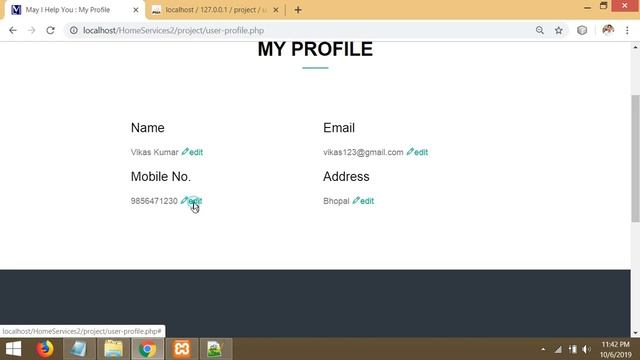Click the address bar URL
The height and width of the screenshot is (360, 640).
(173, 31)
